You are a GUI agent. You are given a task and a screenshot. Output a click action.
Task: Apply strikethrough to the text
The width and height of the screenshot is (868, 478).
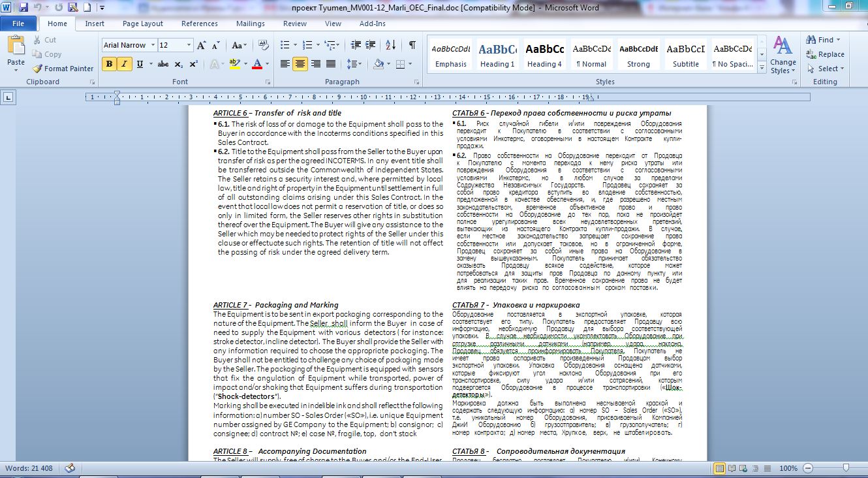pyautogui.click(x=163, y=64)
